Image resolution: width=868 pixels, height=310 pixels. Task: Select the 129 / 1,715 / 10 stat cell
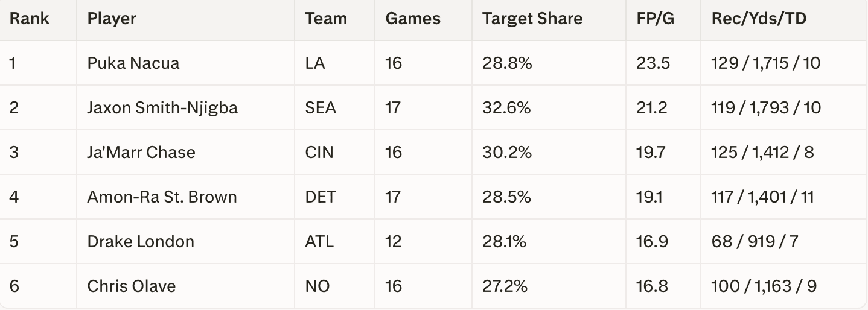[766, 63]
